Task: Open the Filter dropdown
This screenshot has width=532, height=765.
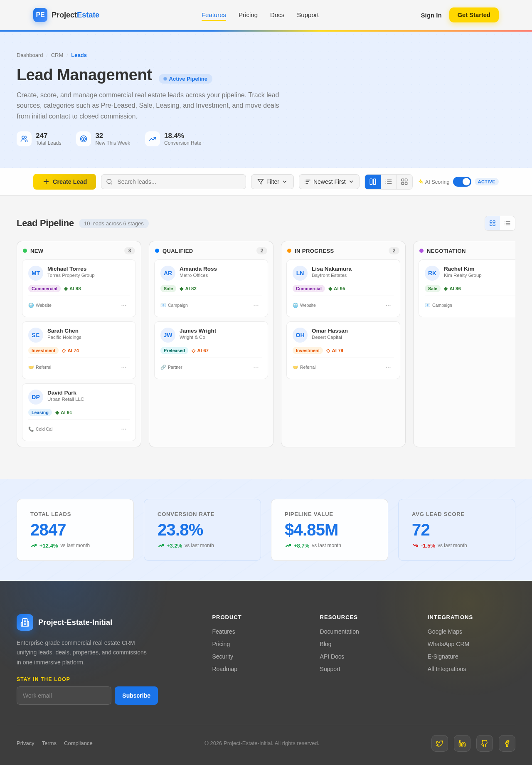Action: pos(272,182)
